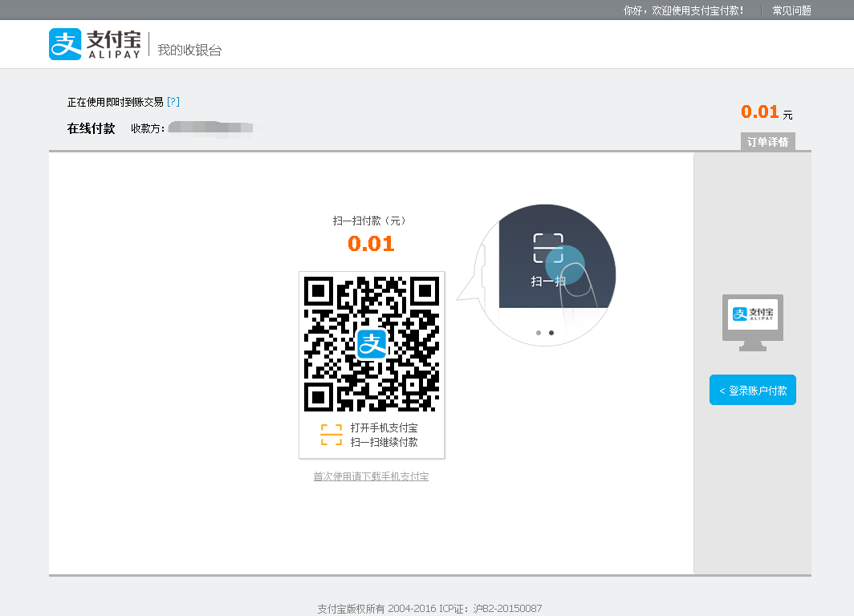Image resolution: width=854 pixels, height=616 pixels.
Task: Select the first carousel dot in the illustration
Action: click(538, 332)
